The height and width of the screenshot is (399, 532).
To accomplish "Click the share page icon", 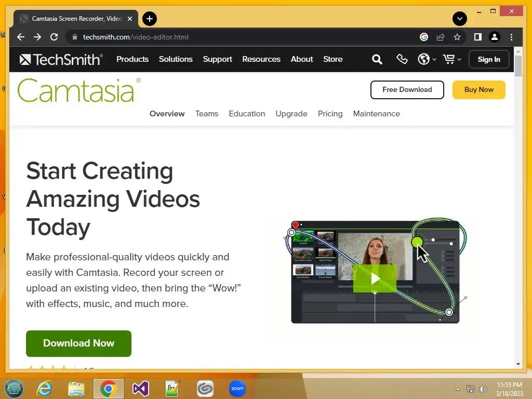I will 441,37.
